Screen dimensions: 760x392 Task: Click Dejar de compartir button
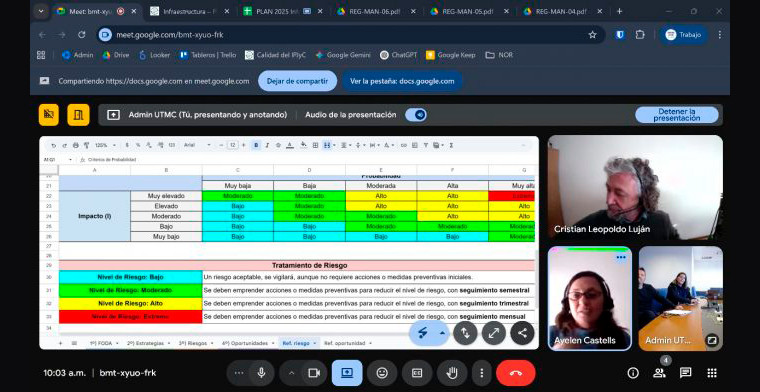(298, 81)
